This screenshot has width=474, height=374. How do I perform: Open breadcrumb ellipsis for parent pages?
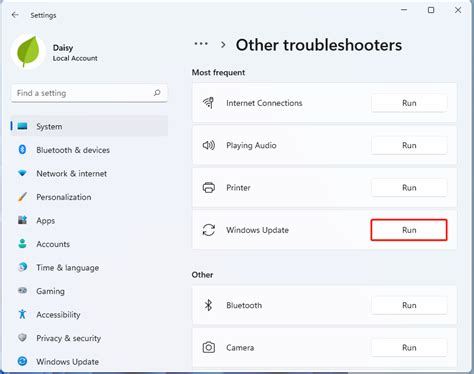tap(201, 44)
